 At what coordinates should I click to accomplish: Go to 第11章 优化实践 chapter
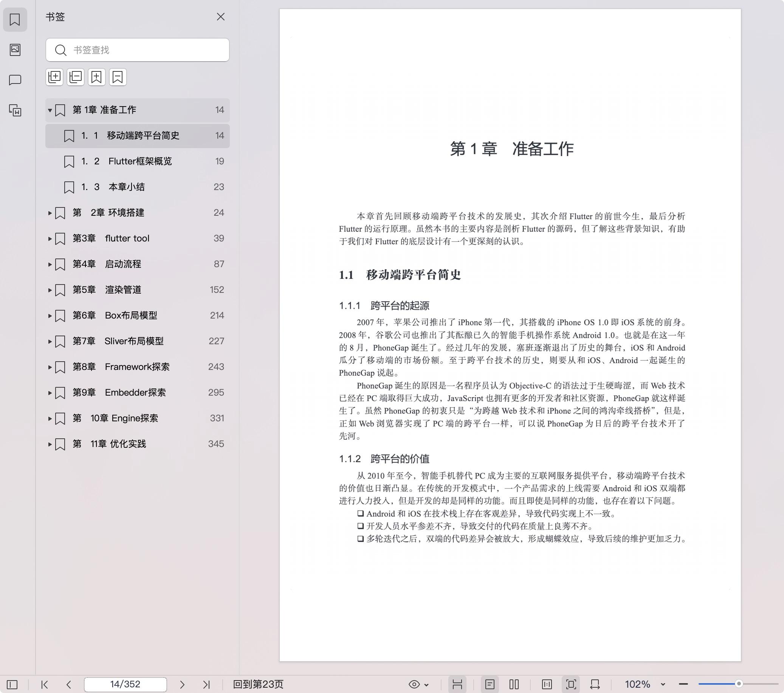tap(109, 444)
